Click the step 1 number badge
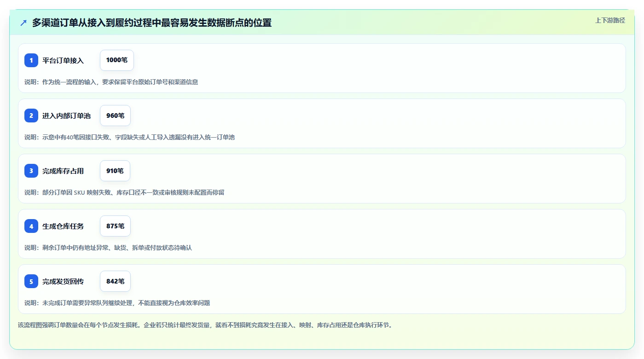 pyautogui.click(x=31, y=60)
